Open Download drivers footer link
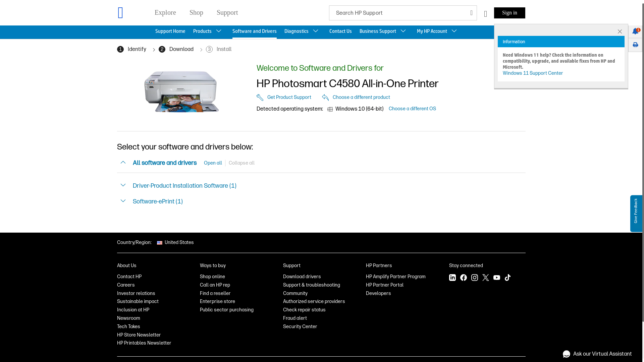 (302, 277)
